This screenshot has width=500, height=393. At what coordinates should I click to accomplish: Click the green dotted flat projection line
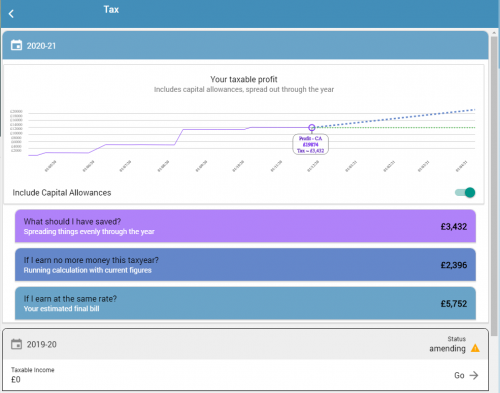click(395, 127)
